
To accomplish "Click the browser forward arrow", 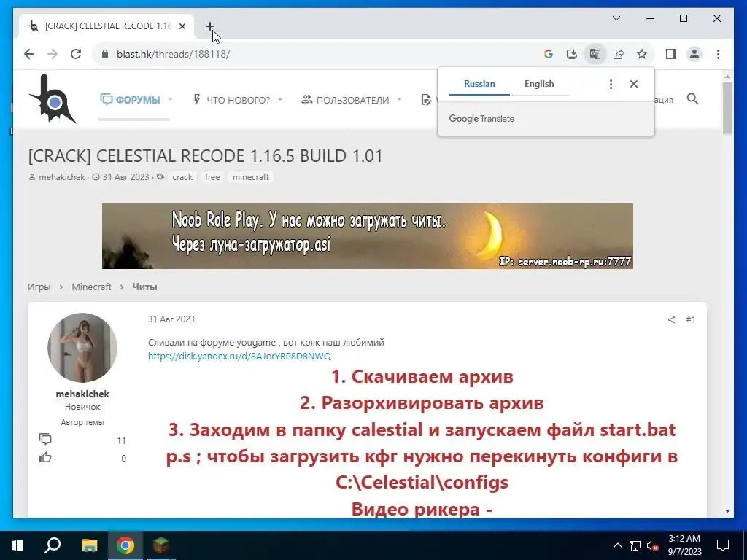I will (x=53, y=54).
